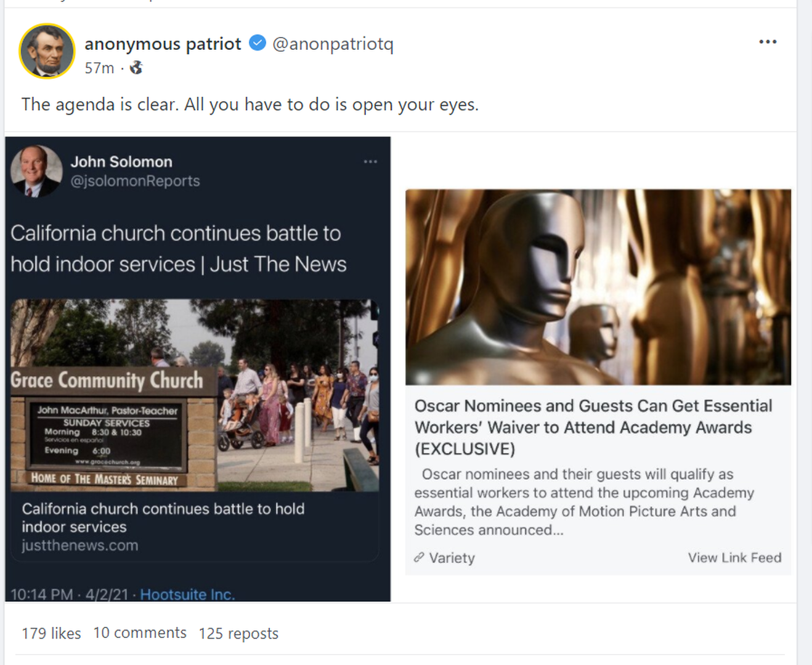Click the Abraham Lincoln profile avatar

coord(47,51)
